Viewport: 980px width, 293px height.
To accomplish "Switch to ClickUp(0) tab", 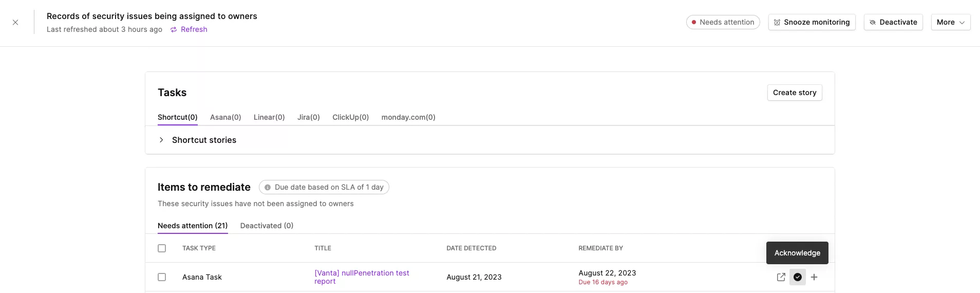I will pyautogui.click(x=350, y=117).
